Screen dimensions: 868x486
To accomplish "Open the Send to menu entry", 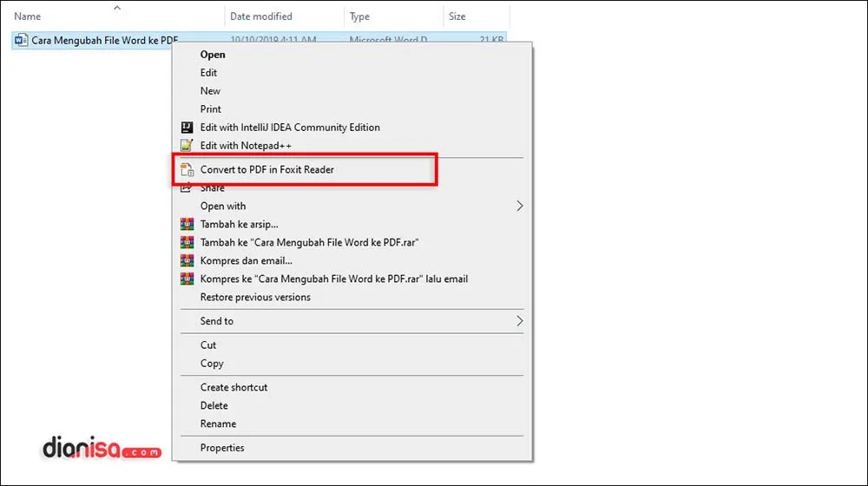I will (x=216, y=321).
